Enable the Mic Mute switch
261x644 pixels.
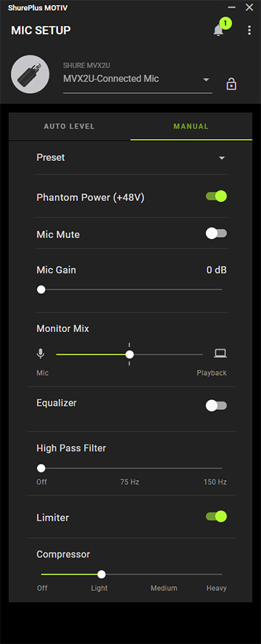(216, 234)
